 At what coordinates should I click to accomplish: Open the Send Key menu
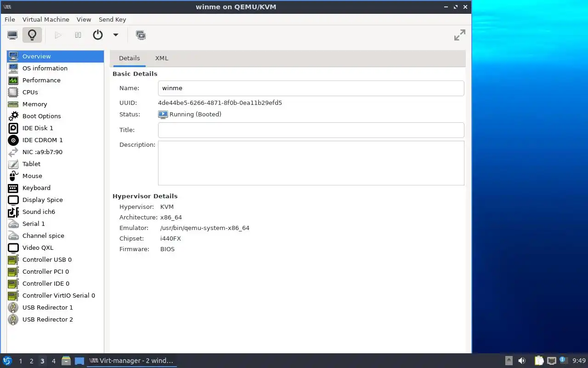(x=112, y=19)
